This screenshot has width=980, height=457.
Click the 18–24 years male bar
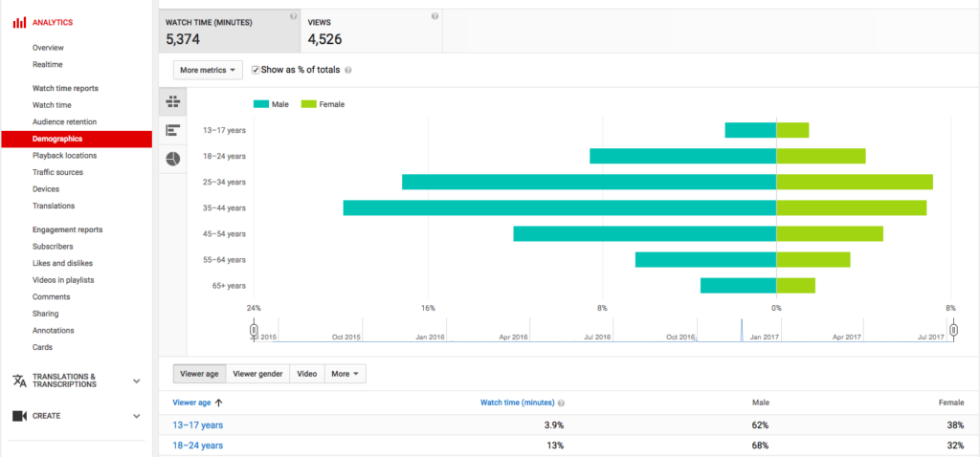tap(683, 156)
